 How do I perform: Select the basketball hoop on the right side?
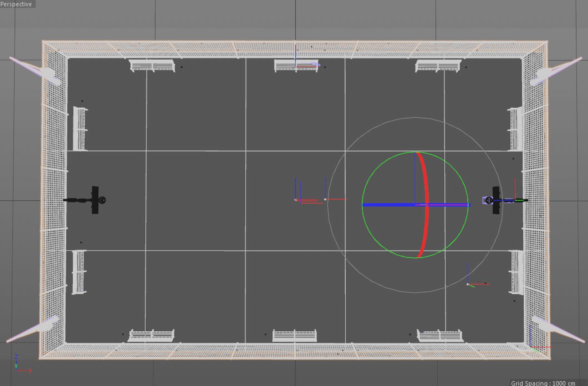505,200
